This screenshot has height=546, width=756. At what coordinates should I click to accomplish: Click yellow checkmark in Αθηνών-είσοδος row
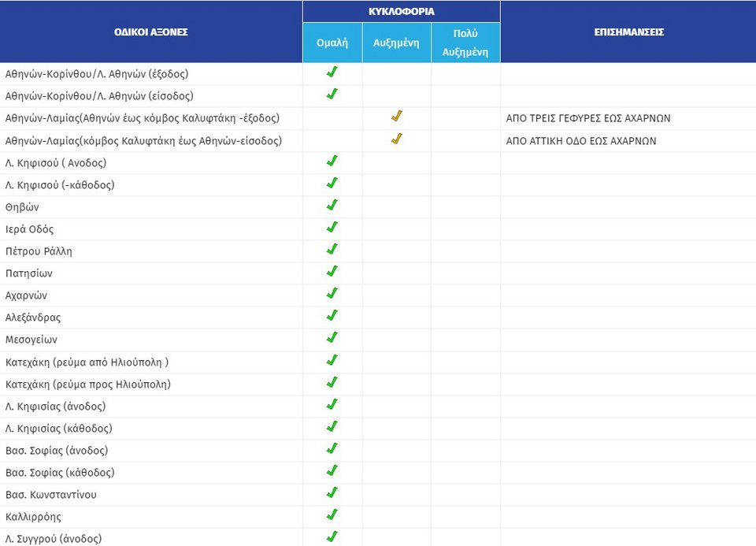tap(397, 139)
